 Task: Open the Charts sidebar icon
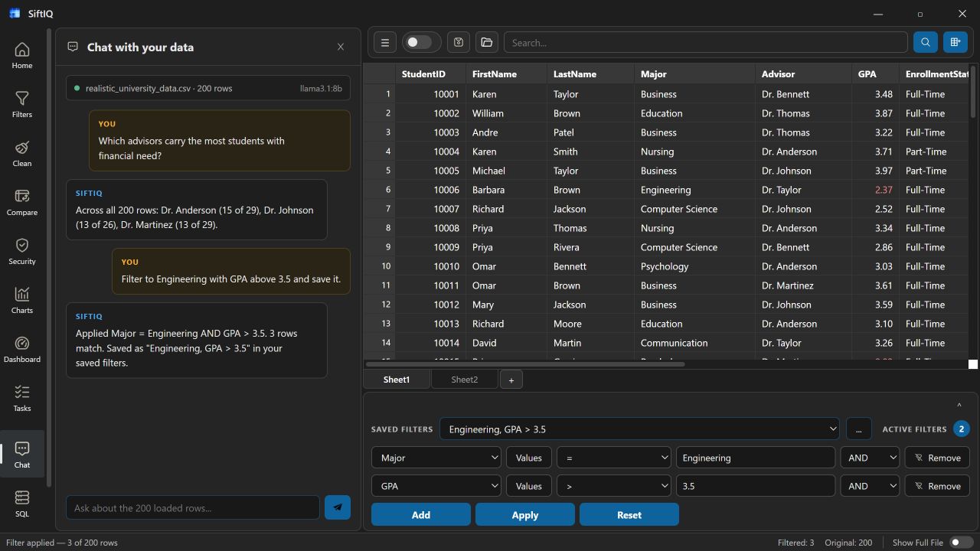point(22,301)
